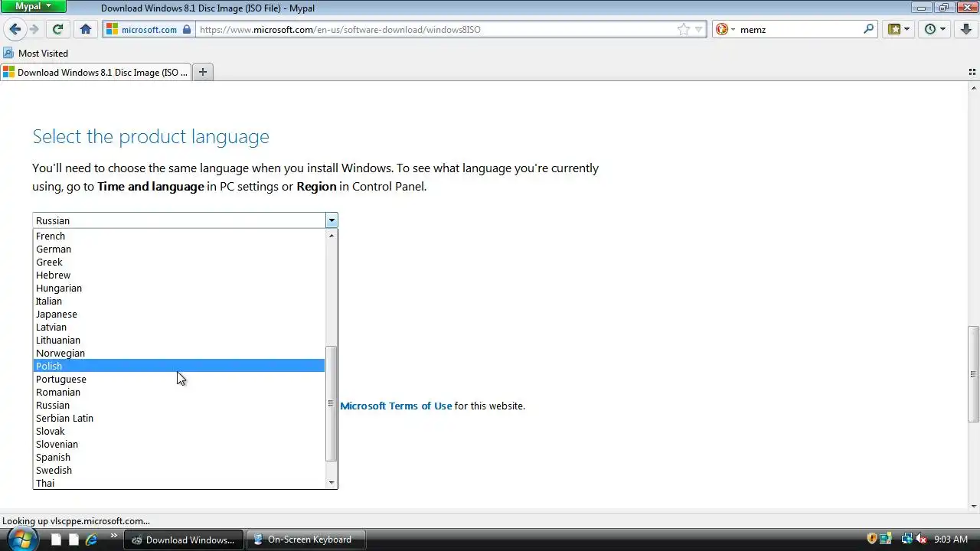Expand the quick launch overflow chevron
The image size is (980, 551).
pos(114,536)
